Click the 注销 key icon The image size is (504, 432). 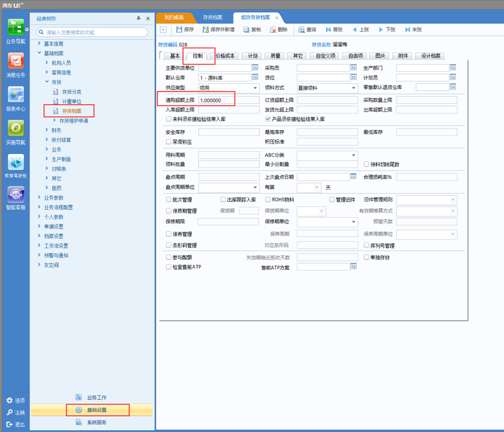(10, 412)
